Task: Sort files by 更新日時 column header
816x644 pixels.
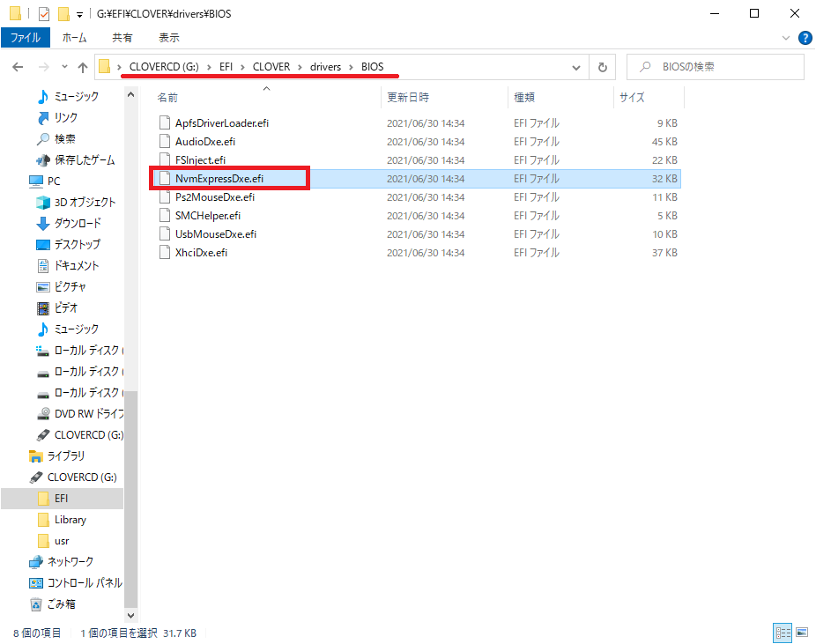Action: tap(407, 98)
